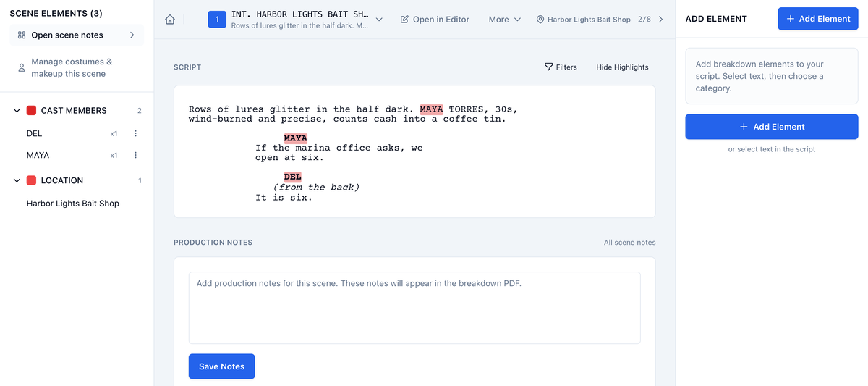Expand the More menu
This screenshot has width=868, height=386.
pyautogui.click(x=504, y=20)
